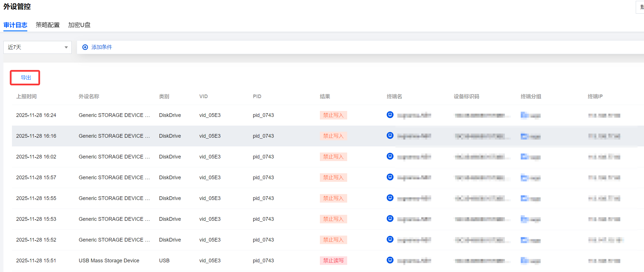The image size is (644, 272).
Task: Open the 近7天 time range dropdown
Action: point(38,47)
